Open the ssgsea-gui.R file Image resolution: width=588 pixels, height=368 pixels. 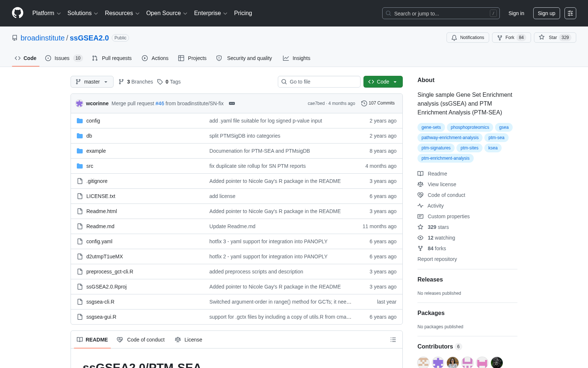[101, 317]
